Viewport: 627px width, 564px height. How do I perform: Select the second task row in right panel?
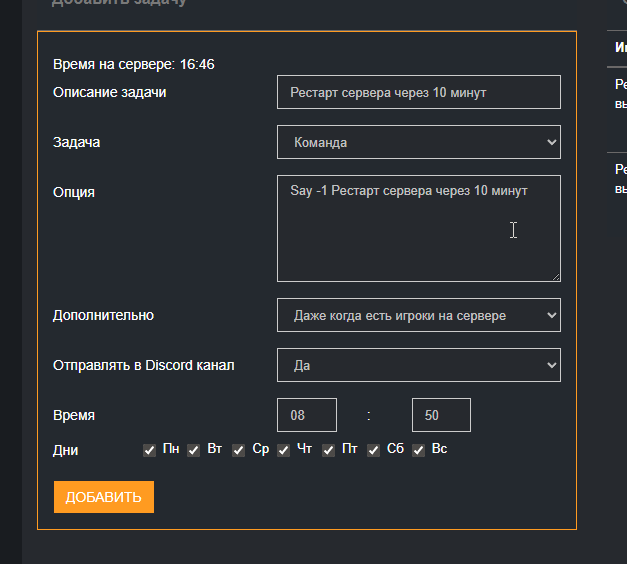[620, 178]
